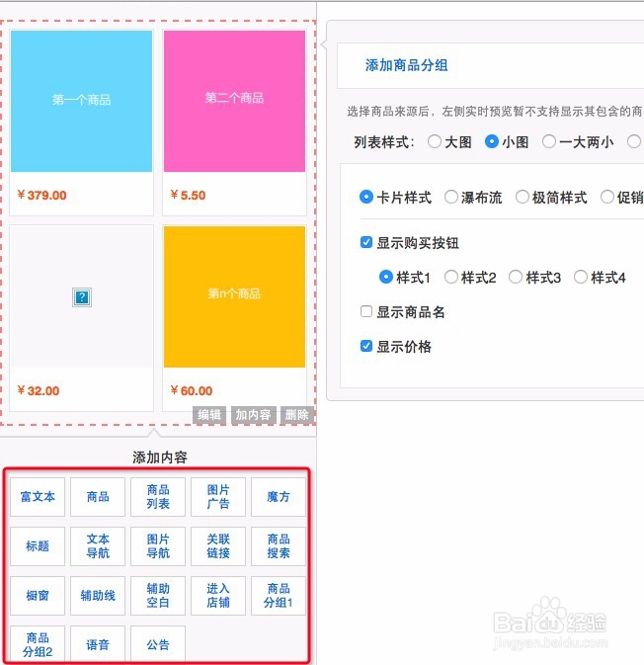Click the blue 第一个商品 thumbnail

81,101
